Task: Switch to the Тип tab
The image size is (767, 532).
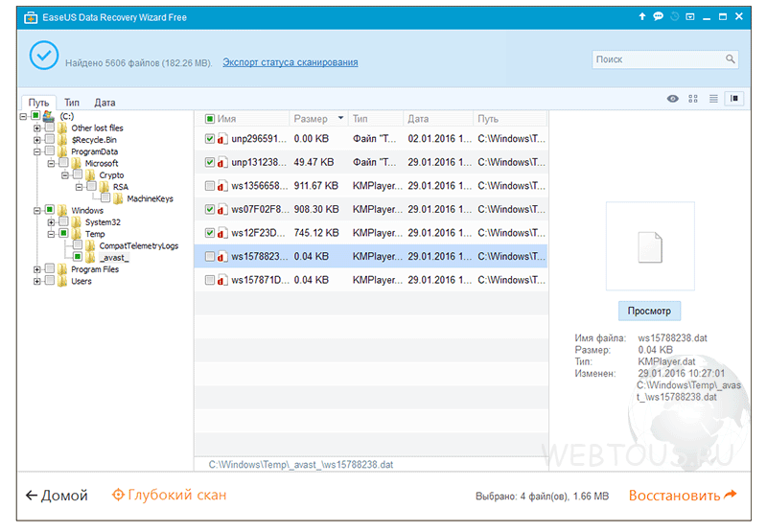Action: 72,103
